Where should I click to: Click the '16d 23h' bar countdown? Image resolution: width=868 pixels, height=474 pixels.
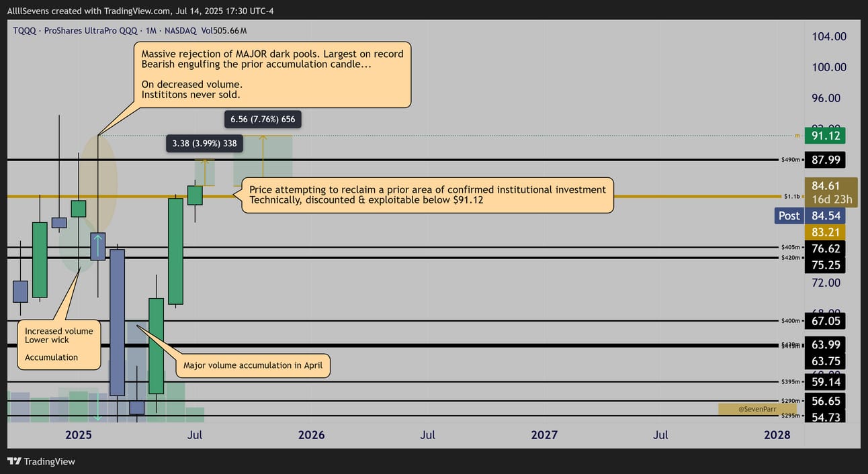tap(832, 199)
